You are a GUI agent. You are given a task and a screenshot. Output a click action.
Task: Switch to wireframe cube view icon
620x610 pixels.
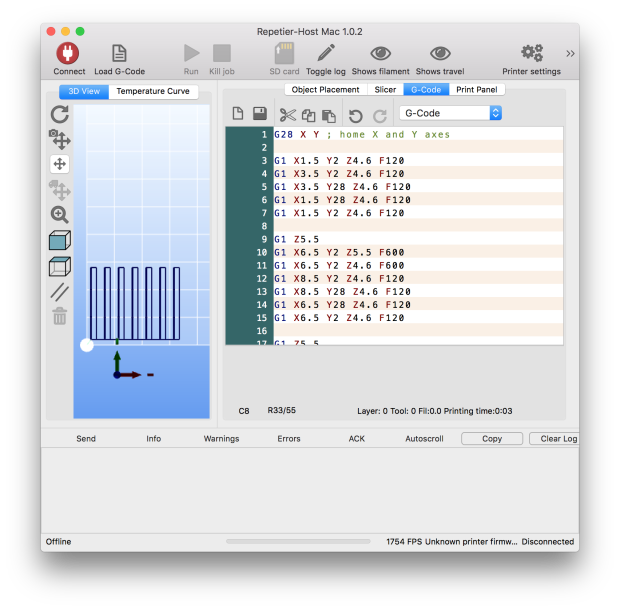(60, 266)
